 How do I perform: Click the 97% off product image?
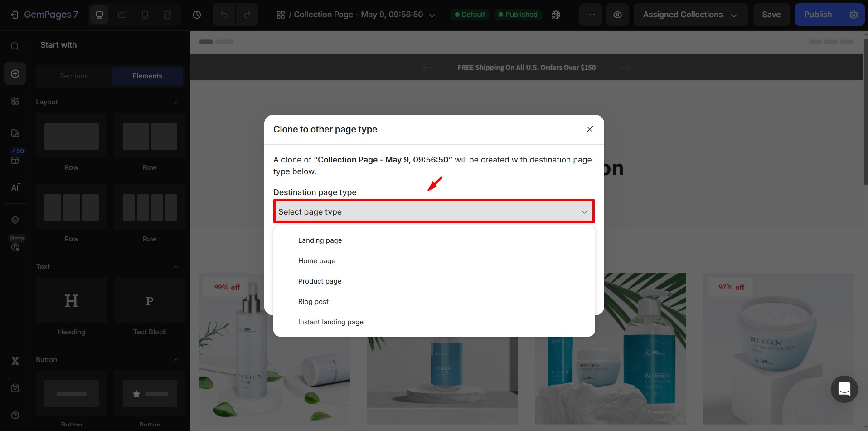pos(778,348)
